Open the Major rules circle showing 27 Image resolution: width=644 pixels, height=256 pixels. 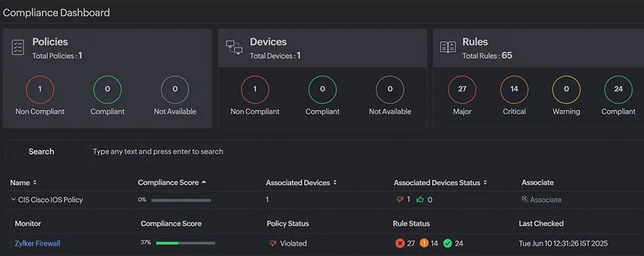(462, 89)
